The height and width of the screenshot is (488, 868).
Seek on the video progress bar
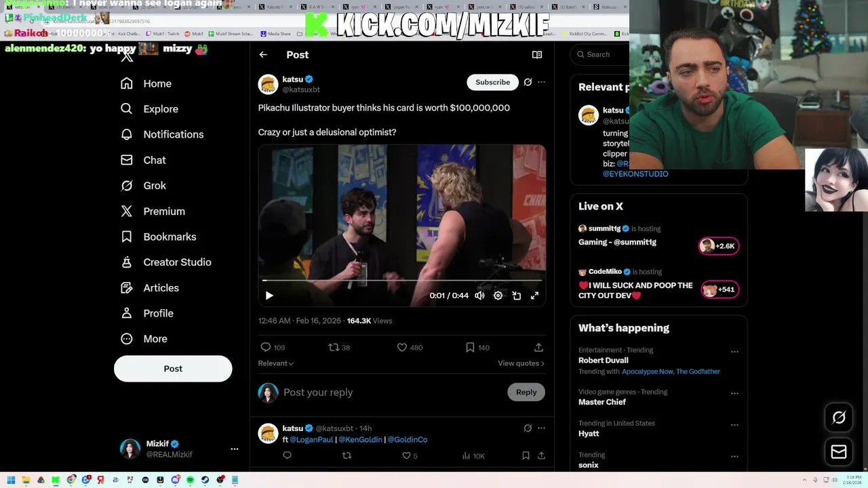coord(402,280)
